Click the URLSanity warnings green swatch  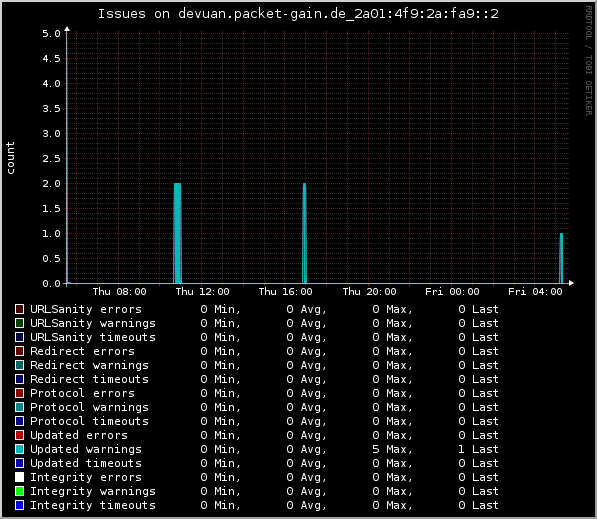coord(19,323)
